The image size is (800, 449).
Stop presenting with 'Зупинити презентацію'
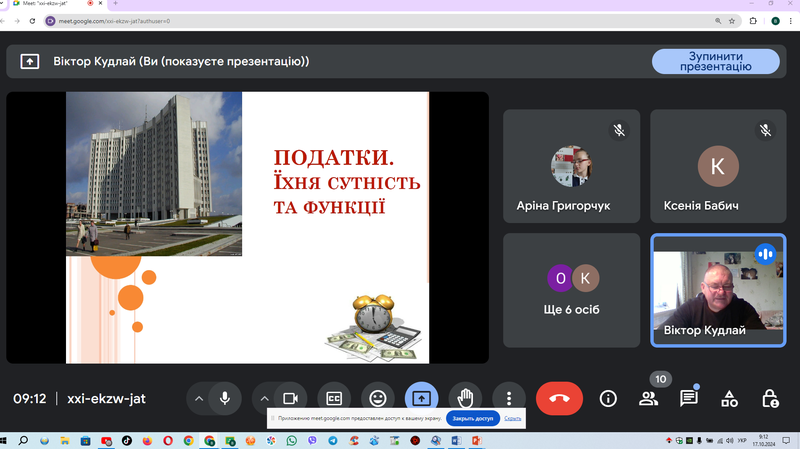point(715,61)
